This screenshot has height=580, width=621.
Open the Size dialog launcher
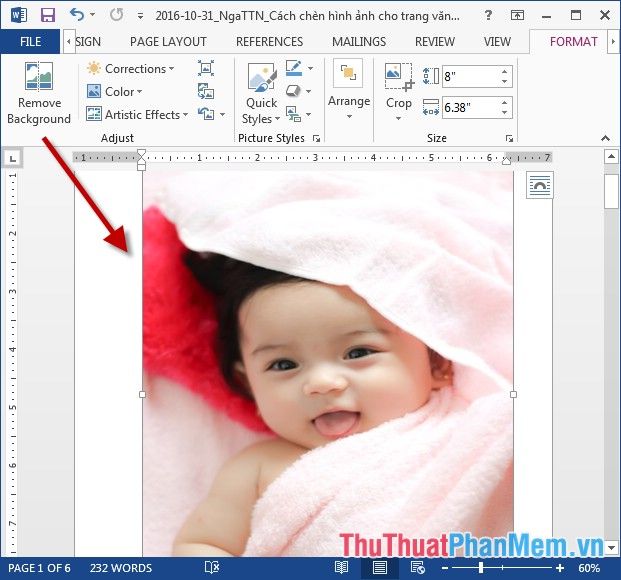(x=509, y=138)
